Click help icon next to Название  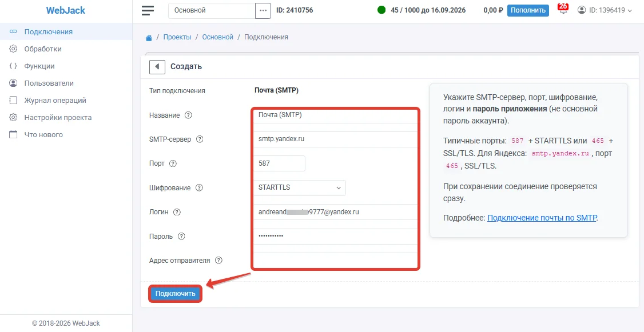[x=189, y=115]
